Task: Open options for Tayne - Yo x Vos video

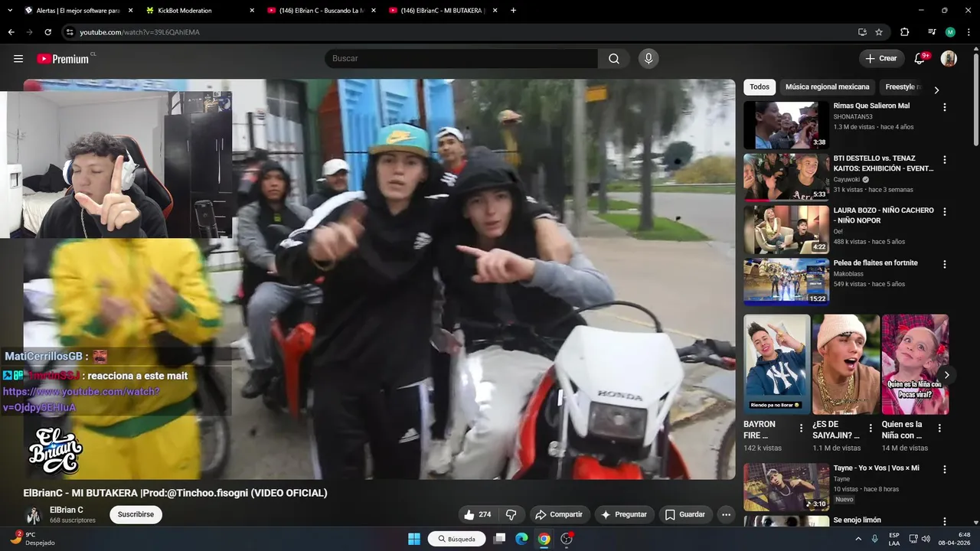Action: coord(944,469)
